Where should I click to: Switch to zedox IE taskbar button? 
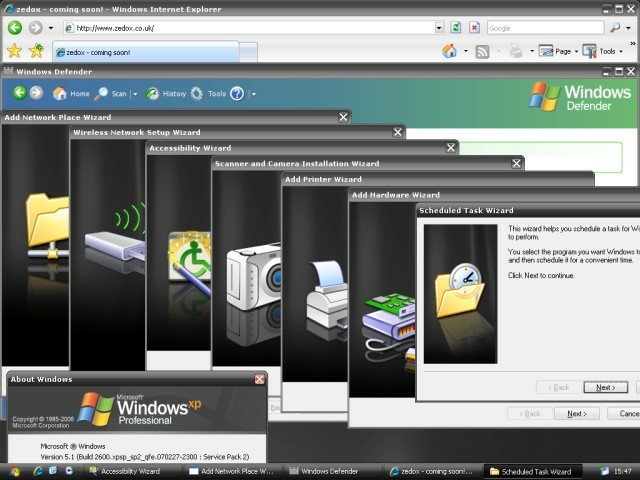[x=432, y=471]
